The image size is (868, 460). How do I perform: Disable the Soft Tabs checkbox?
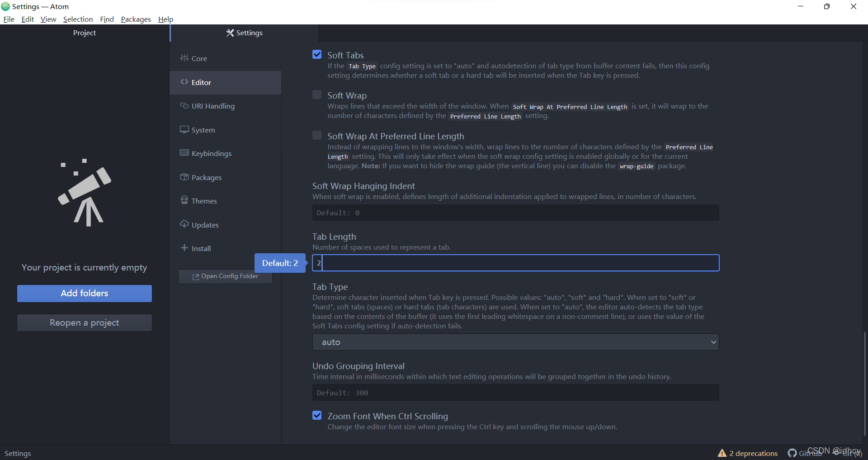pyautogui.click(x=317, y=55)
